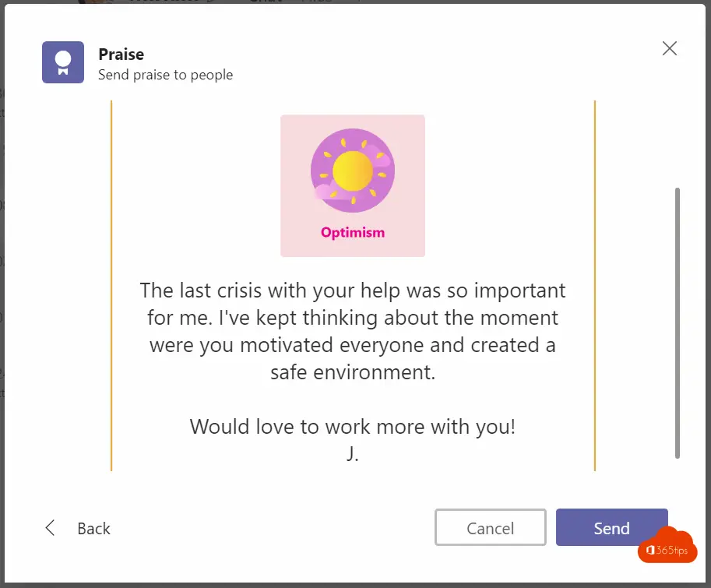This screenshot has height=588, width=711.
Task: Go back using the Back label
Action: tap(94, 528)
